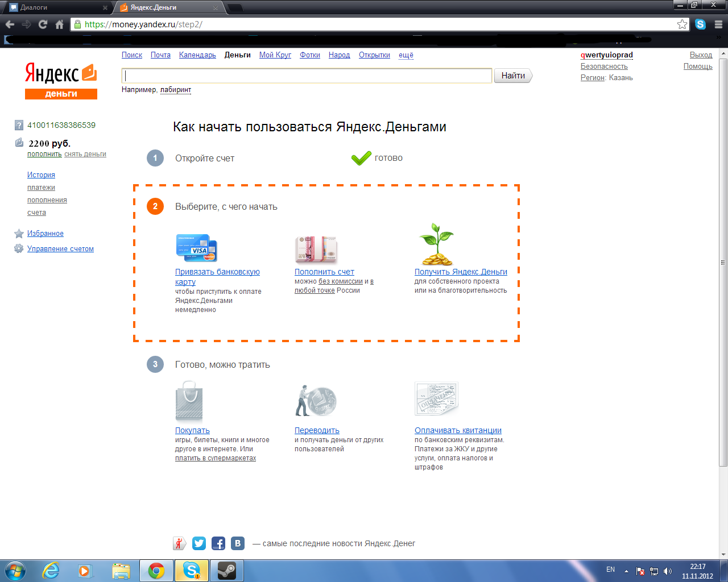
Task: Click the browser Forward arrow
Action: (x=26, y=24)
